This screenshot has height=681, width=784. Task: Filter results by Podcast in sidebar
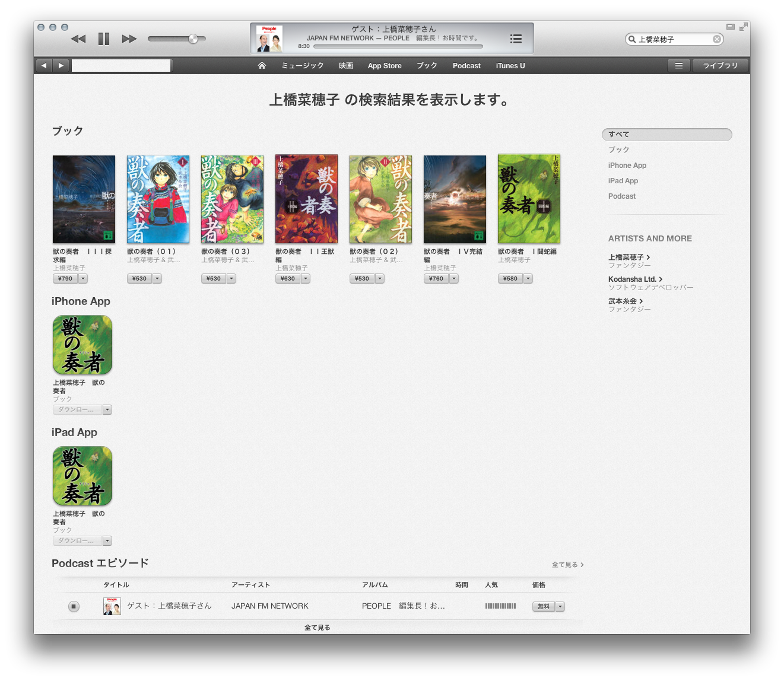tap(622, 196)
